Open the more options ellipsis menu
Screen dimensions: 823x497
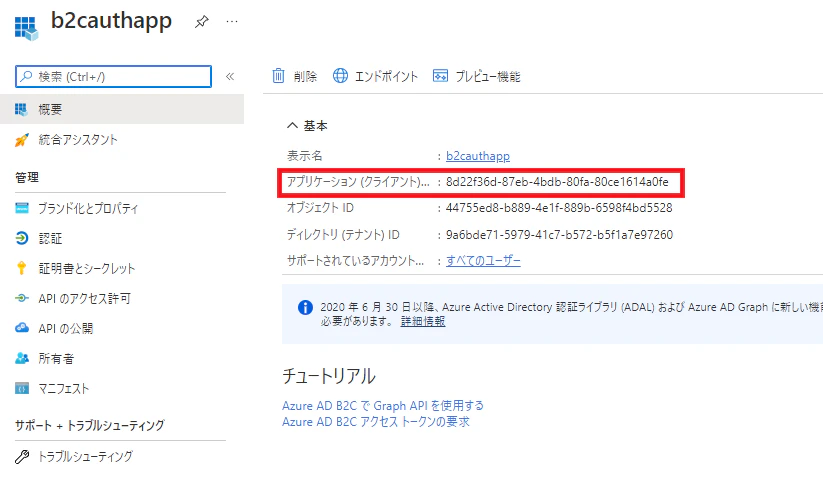point(232,22)
